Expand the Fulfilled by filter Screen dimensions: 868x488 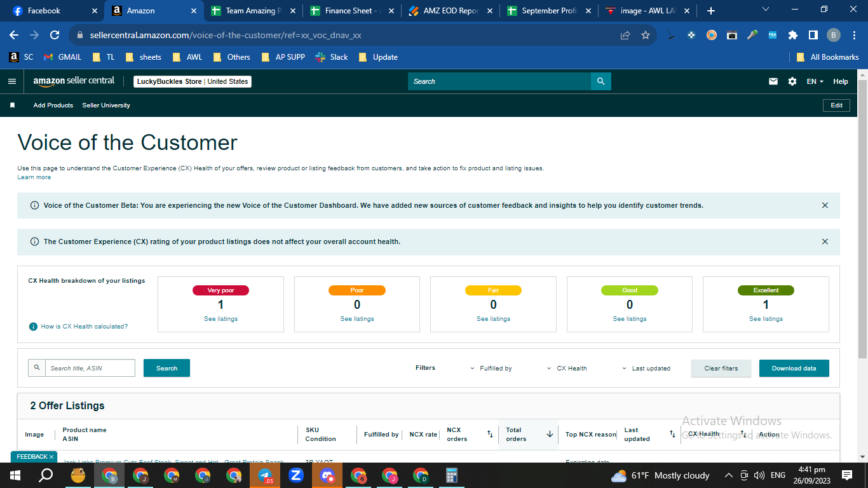(x=491, y=369)
